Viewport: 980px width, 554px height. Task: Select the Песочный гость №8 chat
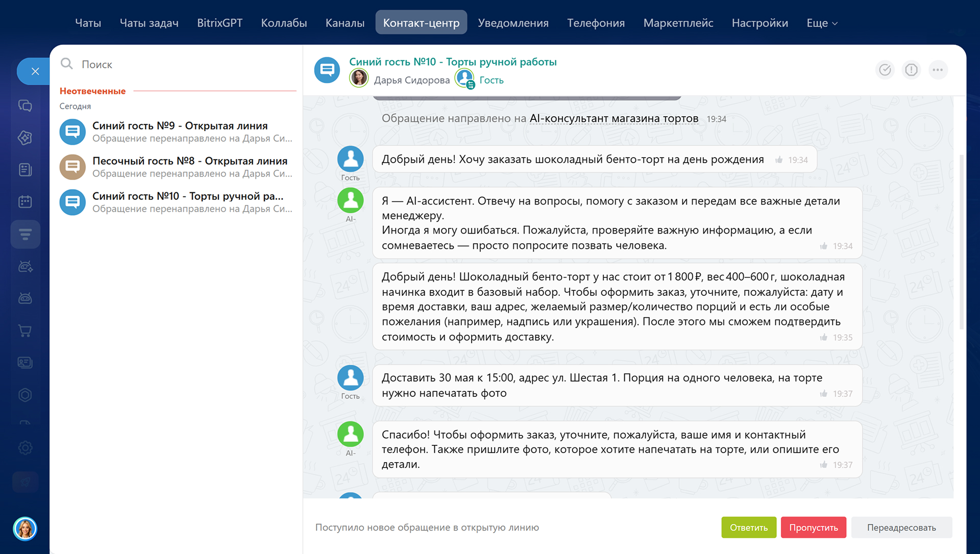[177, 167]
